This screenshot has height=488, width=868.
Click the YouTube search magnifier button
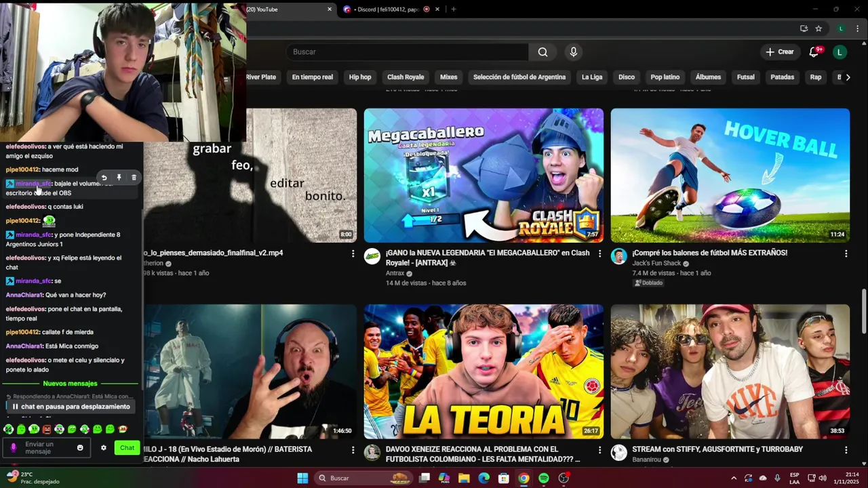(x=542, y=52)
